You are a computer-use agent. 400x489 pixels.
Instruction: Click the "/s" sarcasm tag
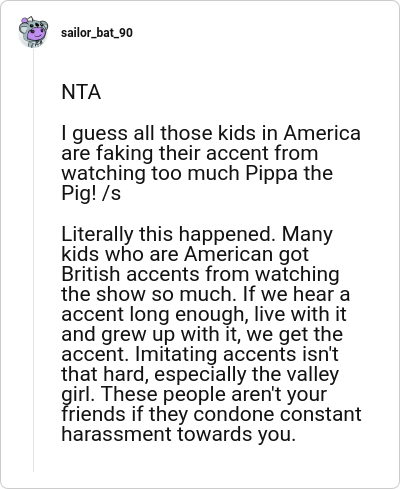click(x=112, y=194)
